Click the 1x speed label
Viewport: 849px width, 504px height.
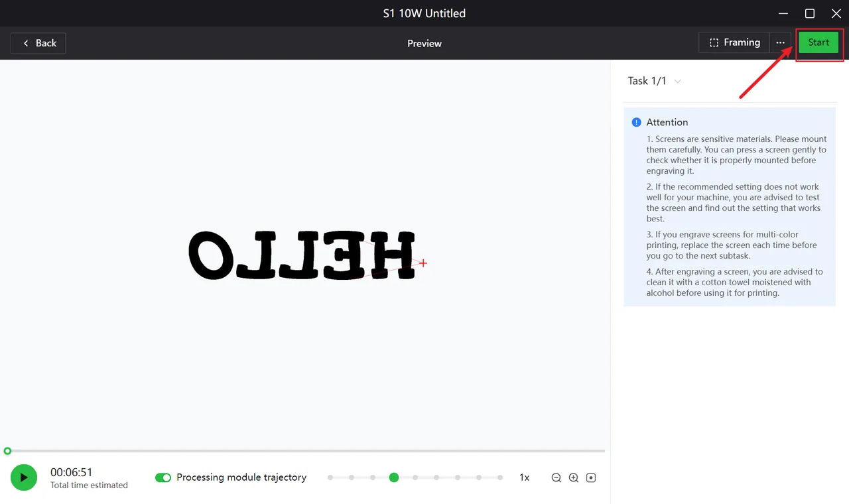(x=524, y=477)
